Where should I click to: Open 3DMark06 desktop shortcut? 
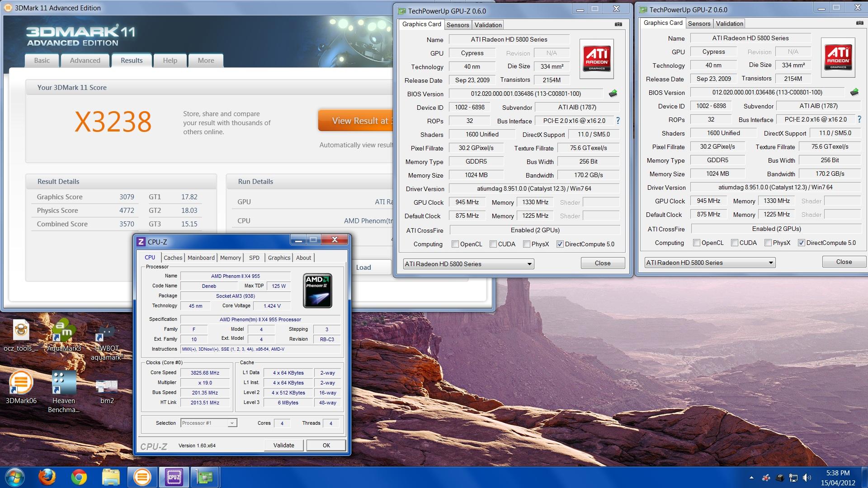(x=21, y=387)
